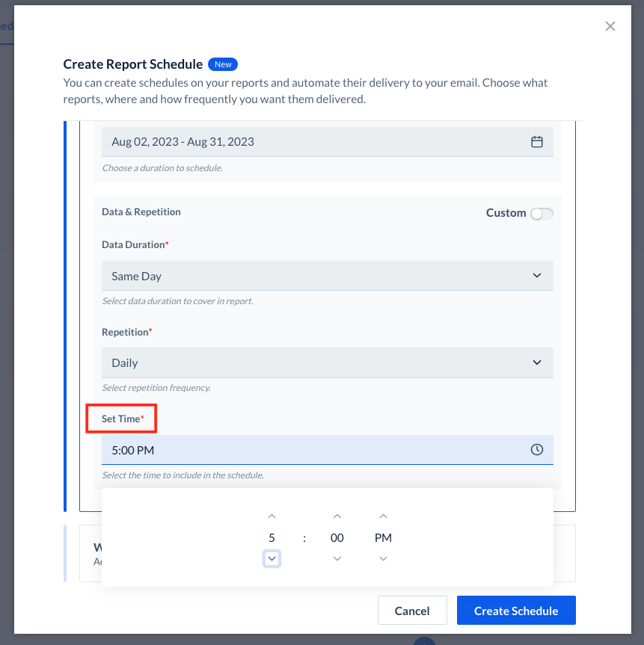
Task: Decrement the hour using the highlighted down arrow
Action: pos(272,558)
